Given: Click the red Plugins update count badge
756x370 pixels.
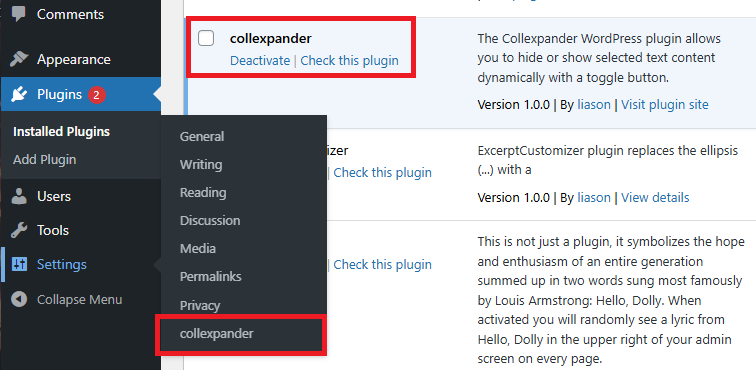Looking at the screenshot, I should pyautogui.click(x=96, y=95).
